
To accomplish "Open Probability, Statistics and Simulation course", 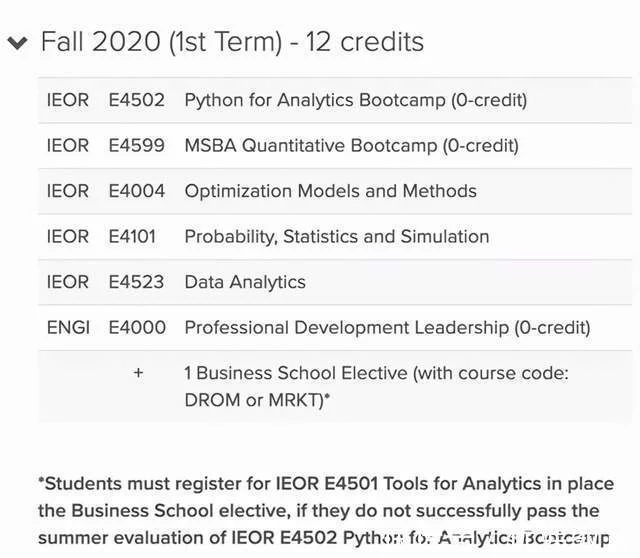I will (x=336, y=237).
